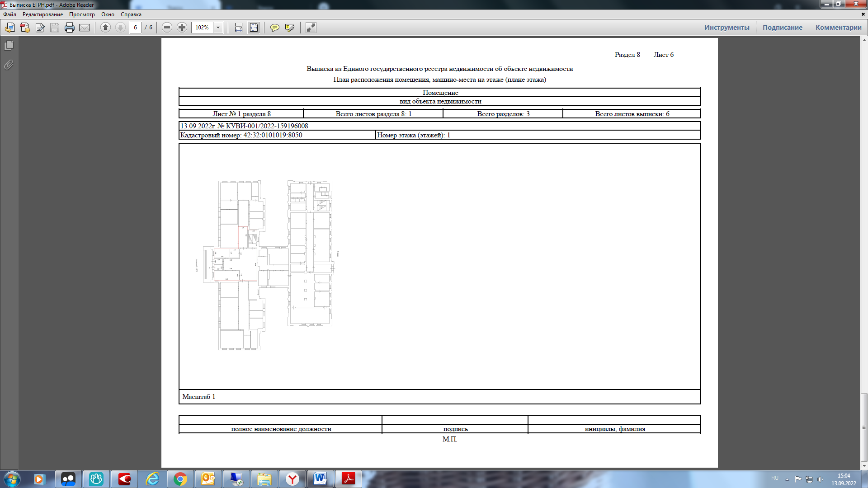Click the Print file icon

[x=70, y=28]
